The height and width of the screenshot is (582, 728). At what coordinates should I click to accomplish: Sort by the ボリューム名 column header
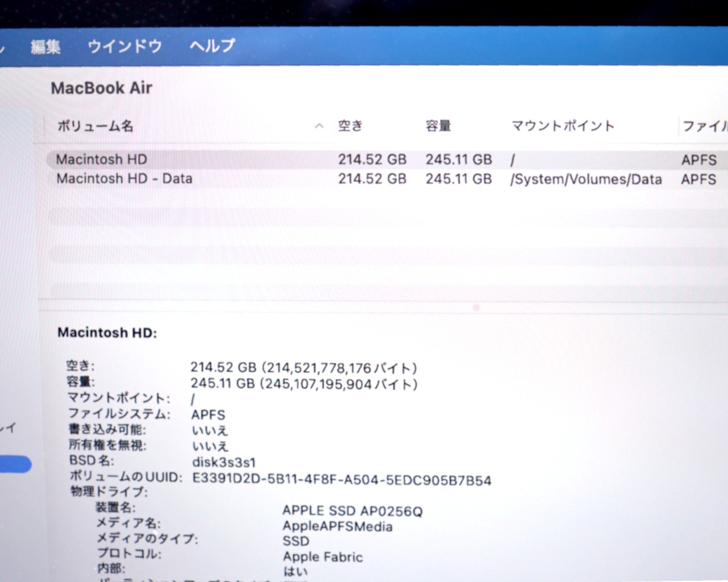pos(95,126)
